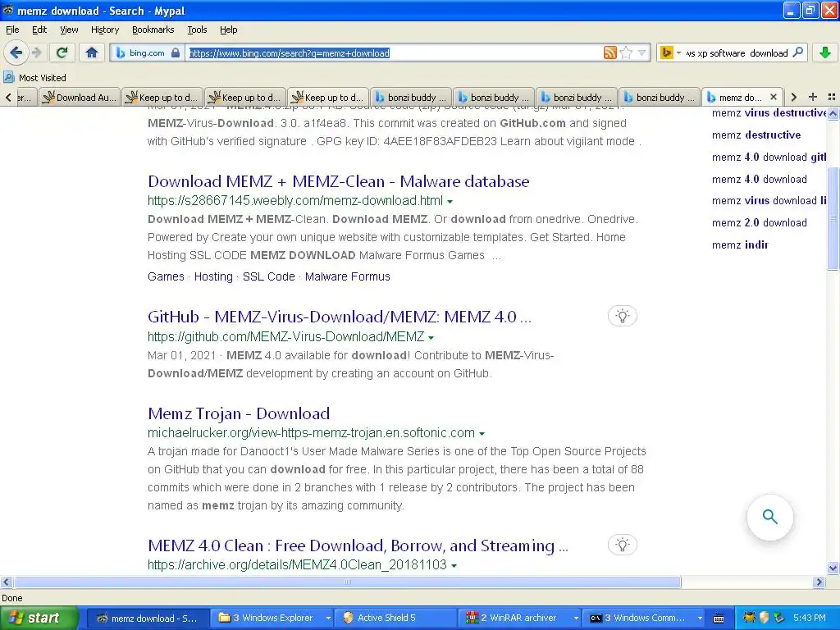Open Memz Trojan - Download result
840x630 pixels.
coord(239,413)
